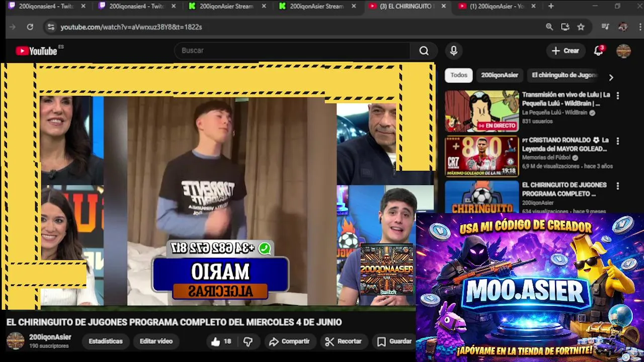The image size is (644, 362).
Task: Close the first Twitch tab
Action: coord(83,7)
